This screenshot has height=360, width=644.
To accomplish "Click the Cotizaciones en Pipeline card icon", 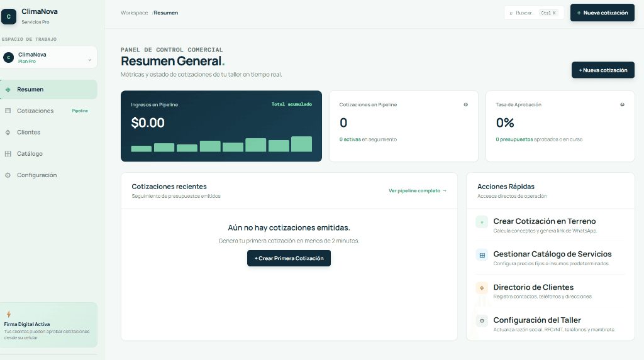I will 466,105.
